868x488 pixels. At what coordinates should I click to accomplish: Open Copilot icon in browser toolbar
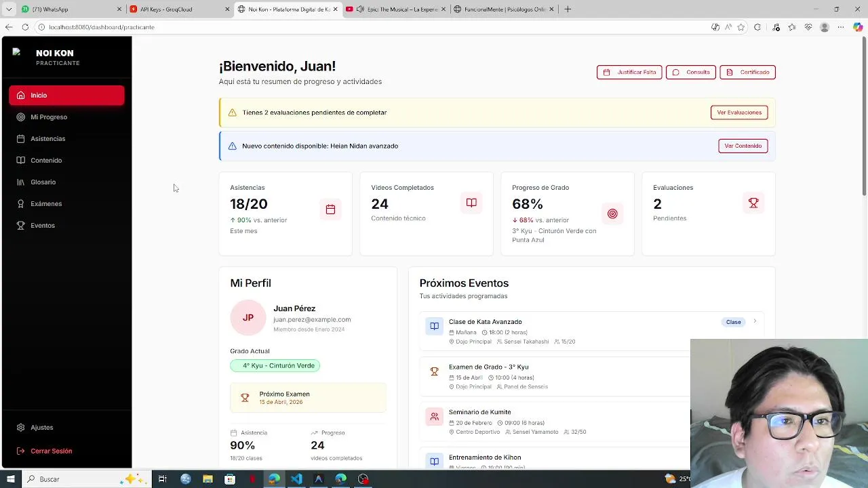[x=858, y=27]
